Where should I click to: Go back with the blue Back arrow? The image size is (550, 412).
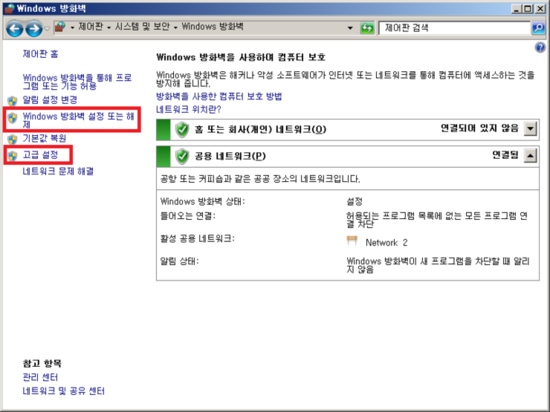click(x=15, y=28)
